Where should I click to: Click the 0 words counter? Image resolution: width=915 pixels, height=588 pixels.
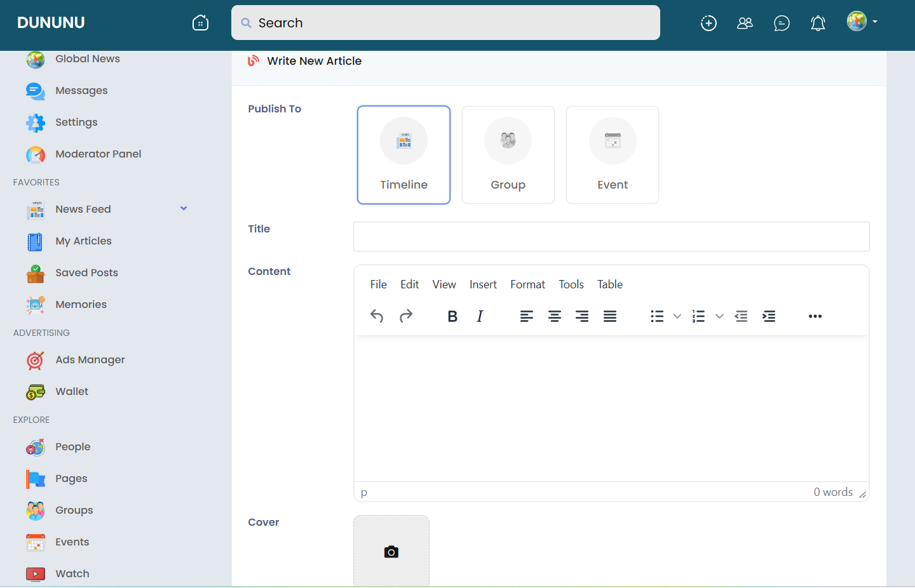(x=833, y=492)
